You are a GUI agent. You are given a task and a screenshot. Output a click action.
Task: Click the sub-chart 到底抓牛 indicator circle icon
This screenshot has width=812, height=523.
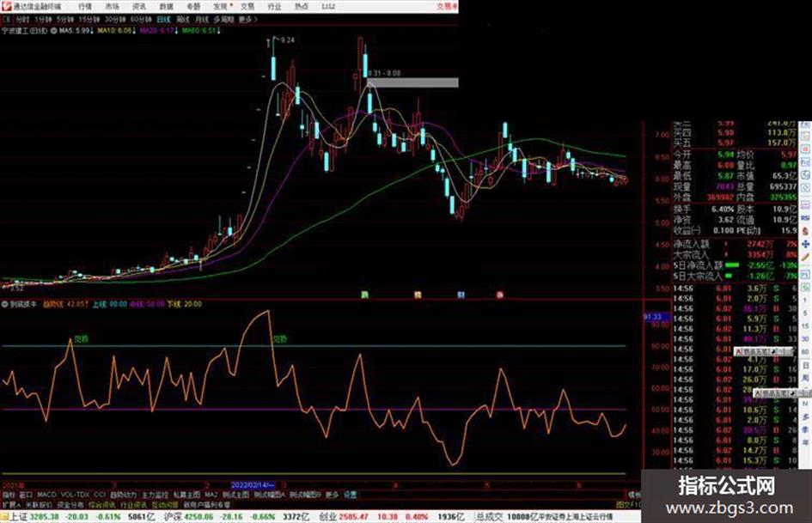[5, 304]
